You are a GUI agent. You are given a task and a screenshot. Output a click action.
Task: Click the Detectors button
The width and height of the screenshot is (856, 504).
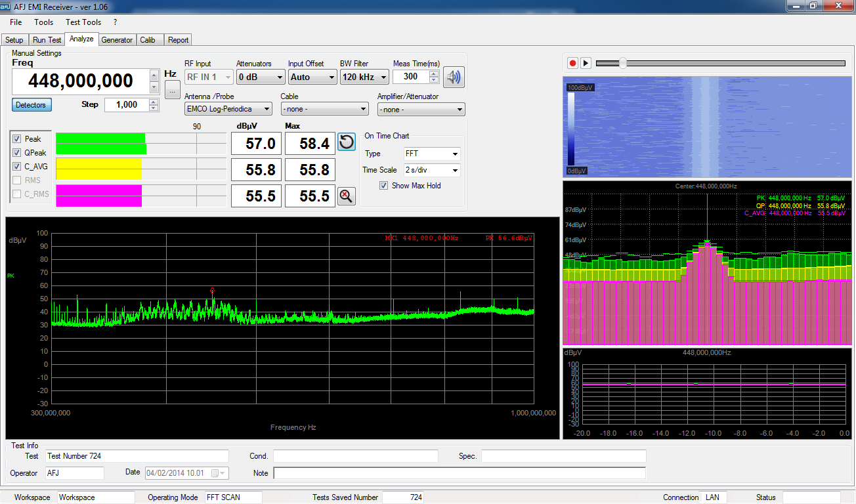tap(31, 105)
